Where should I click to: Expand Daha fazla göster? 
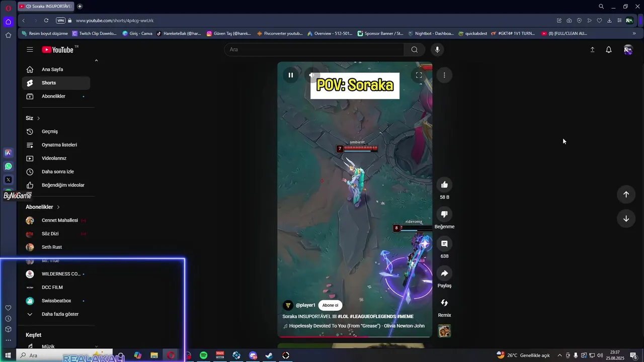click(56, 314)
